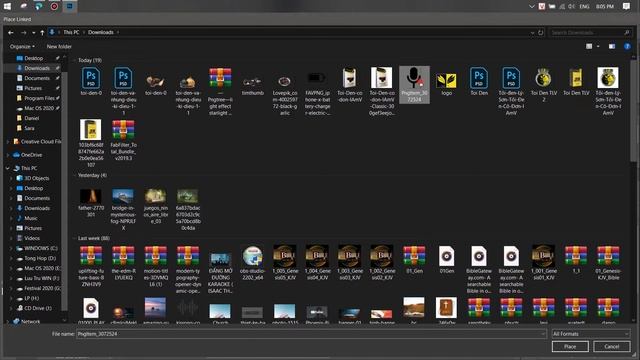Open Luu Tru WIN (F:) drive
Image resolution: width=640 pixels, height=360 pixels.
pos(41,278)
